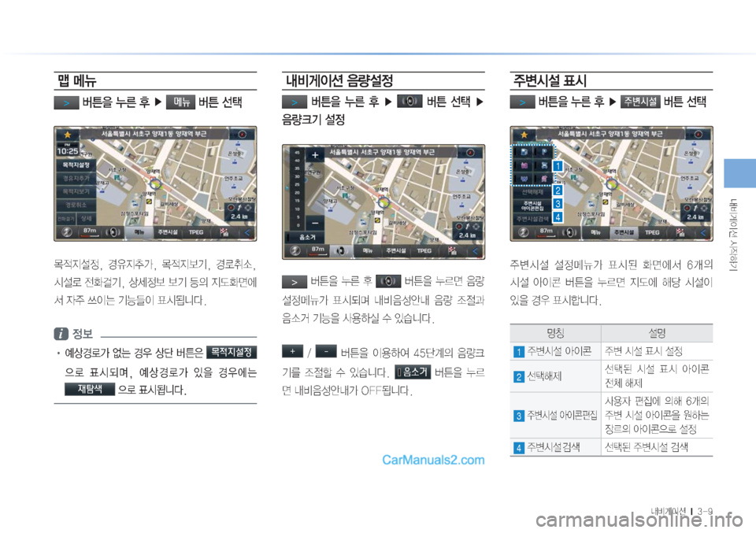Switch to TPEG tab in 맵 메뉴 screen
Image resolution: width=756 pixels, height=533 pixels.
coord(196,232)
